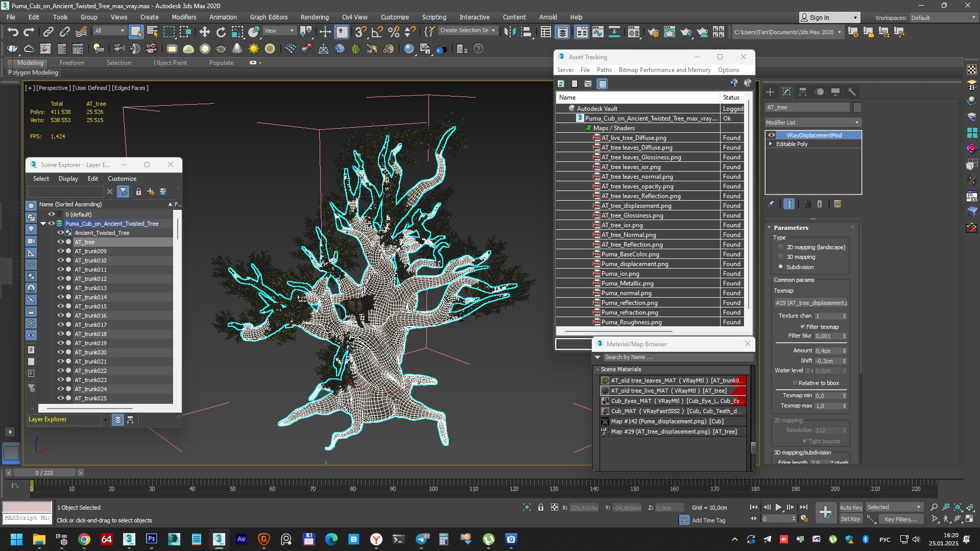Click the Texmap #29 AT_tree_displasement button

tap(811, 303)
